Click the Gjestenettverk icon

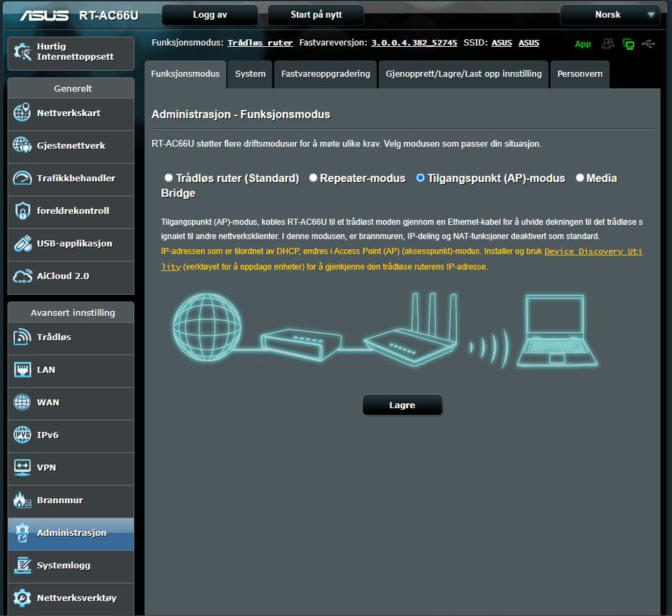click(x=22, y=146)
